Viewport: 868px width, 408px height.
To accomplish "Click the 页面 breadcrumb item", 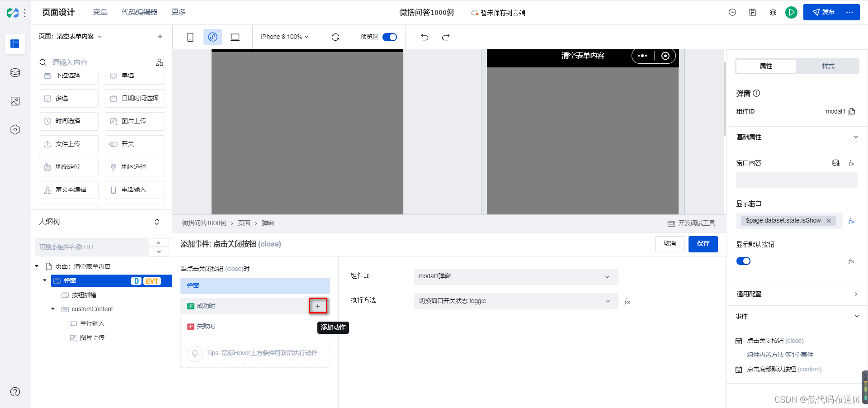I will (244, 223).
